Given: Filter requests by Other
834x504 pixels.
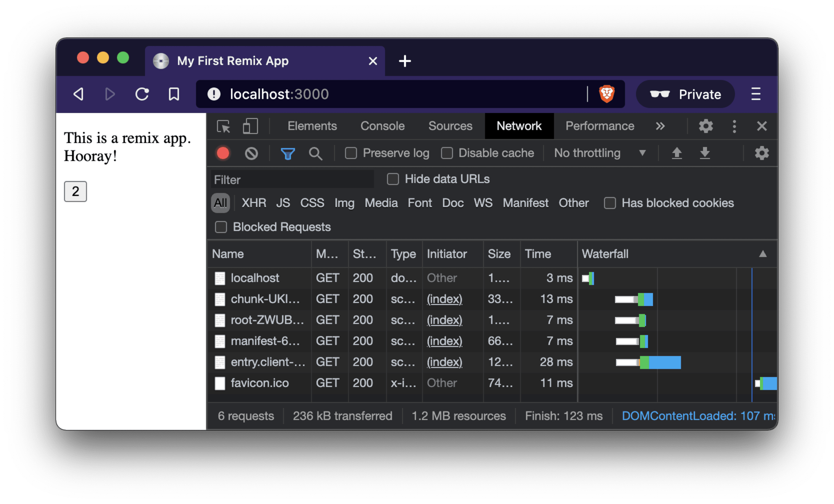Looking at the screenshot, I should (574, 203).
